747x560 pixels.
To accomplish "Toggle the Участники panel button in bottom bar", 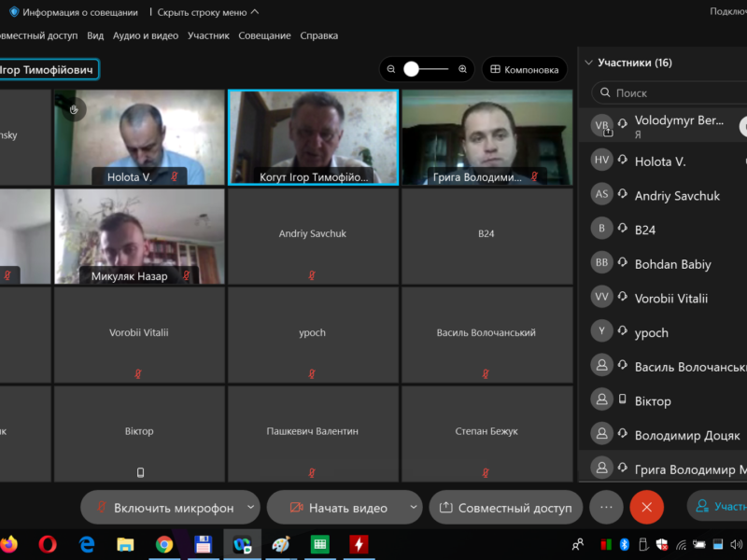I will pyautogui.click(x=719, y=507).
